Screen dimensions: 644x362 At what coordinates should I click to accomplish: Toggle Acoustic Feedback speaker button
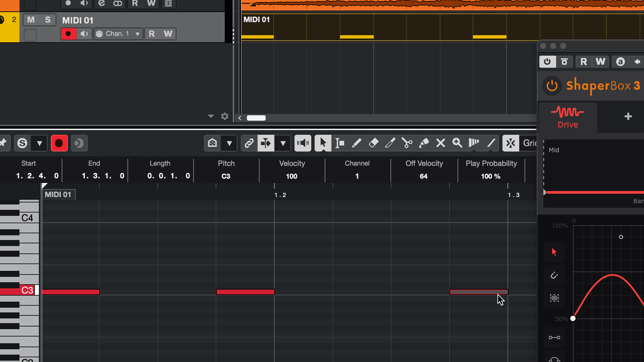[x=303, y=143]
